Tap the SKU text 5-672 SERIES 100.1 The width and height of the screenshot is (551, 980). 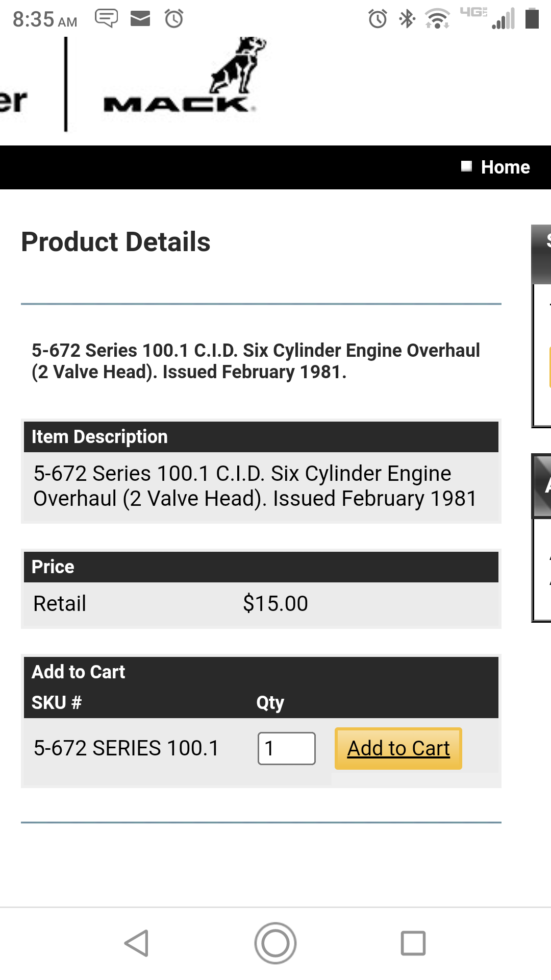click(x=126, y=748)
